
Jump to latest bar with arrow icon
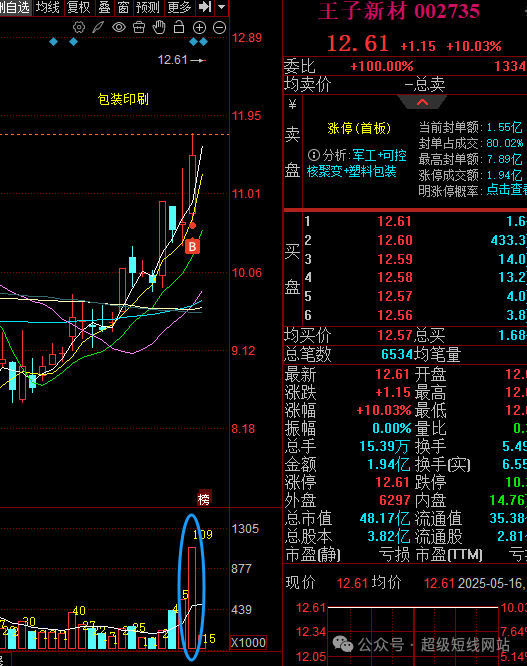(x=206, y=7)
